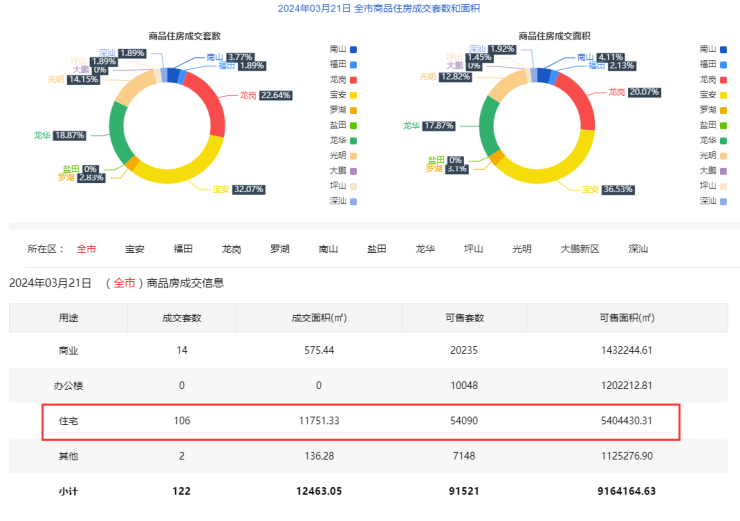Choose 大鹏新区 in the district filter row
740x521 pixels.
(579, 249)
